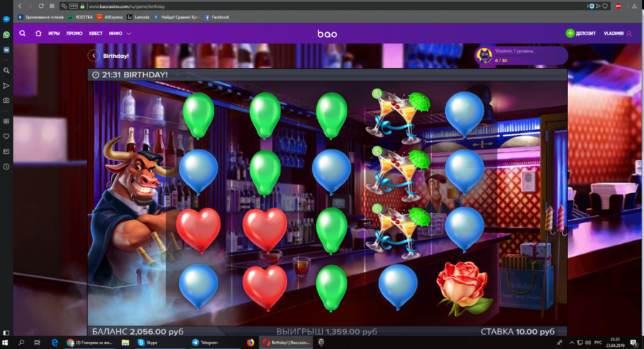644x349 pixels.
Task: Click send to My Flow icon in address bar
Action: point(598,6)
